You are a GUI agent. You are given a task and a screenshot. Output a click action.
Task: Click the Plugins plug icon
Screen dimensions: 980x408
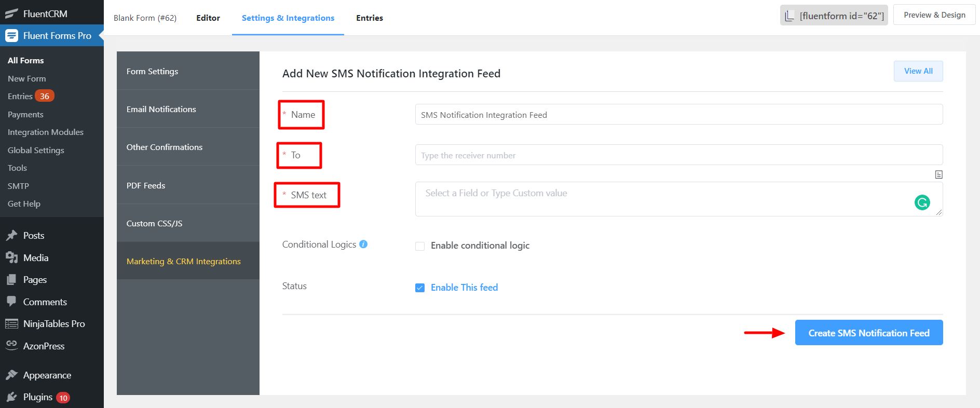(x=11, y=397)
